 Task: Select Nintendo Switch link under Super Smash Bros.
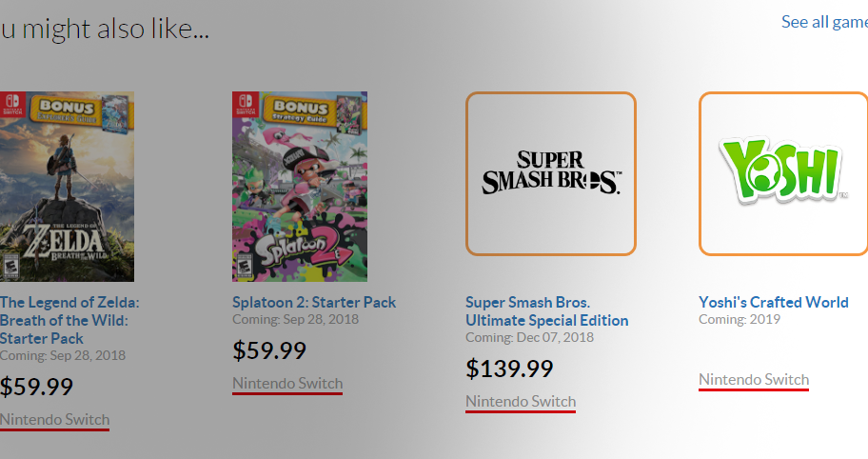521,402
